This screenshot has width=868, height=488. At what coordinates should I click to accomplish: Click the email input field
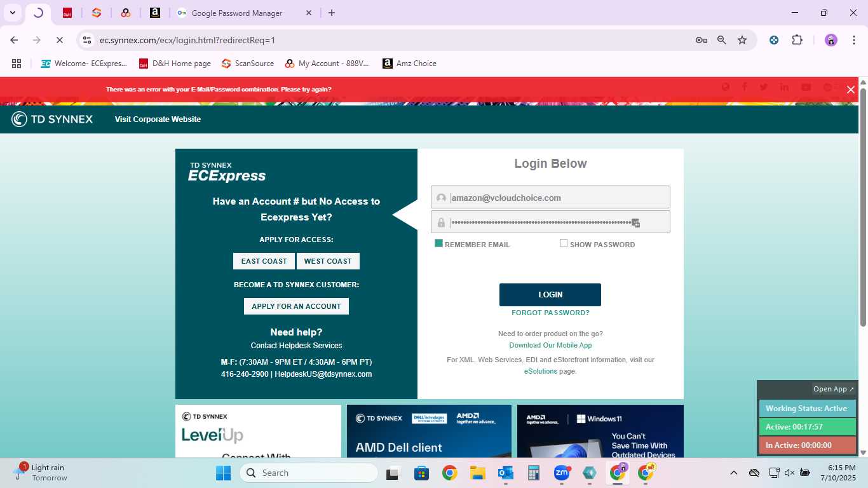pyautogui.click(x=550, y=198)
